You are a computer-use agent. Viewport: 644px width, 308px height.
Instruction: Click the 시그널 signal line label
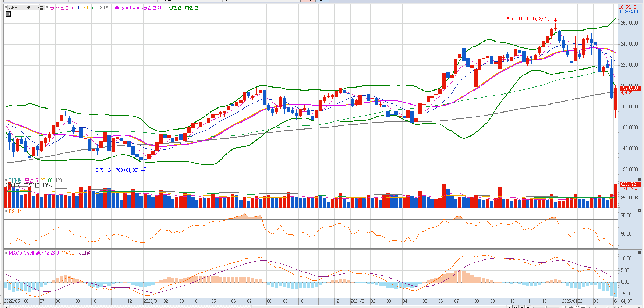tap(84, 253)
